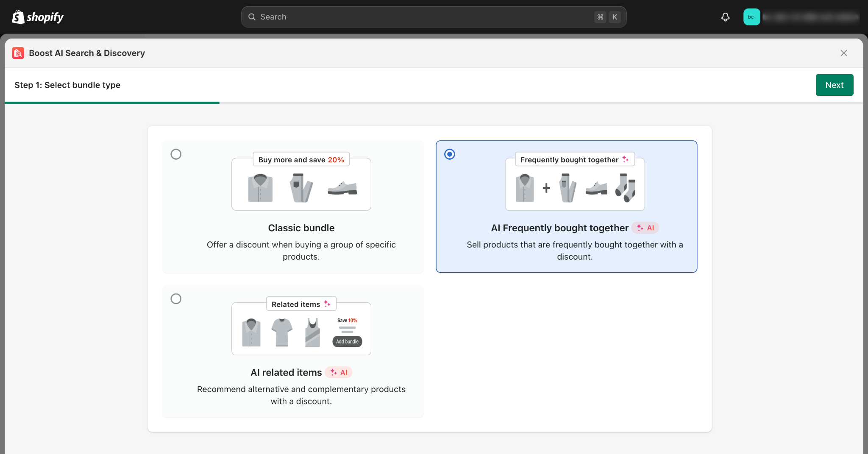The width and height of the screenshot is (868, 454).
Task: Click the Add bundle button in preview
Action: pos(348,341)
